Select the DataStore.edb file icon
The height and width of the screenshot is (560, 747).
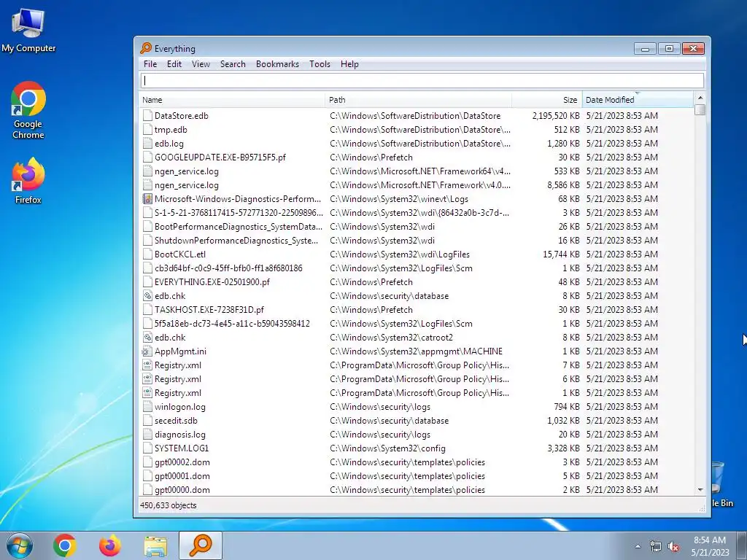pos(147,116)
